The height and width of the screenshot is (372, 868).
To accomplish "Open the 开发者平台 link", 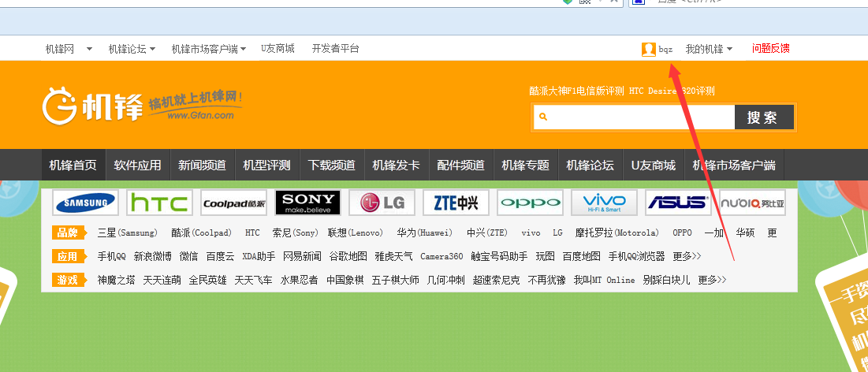I will tap(336, 49).
